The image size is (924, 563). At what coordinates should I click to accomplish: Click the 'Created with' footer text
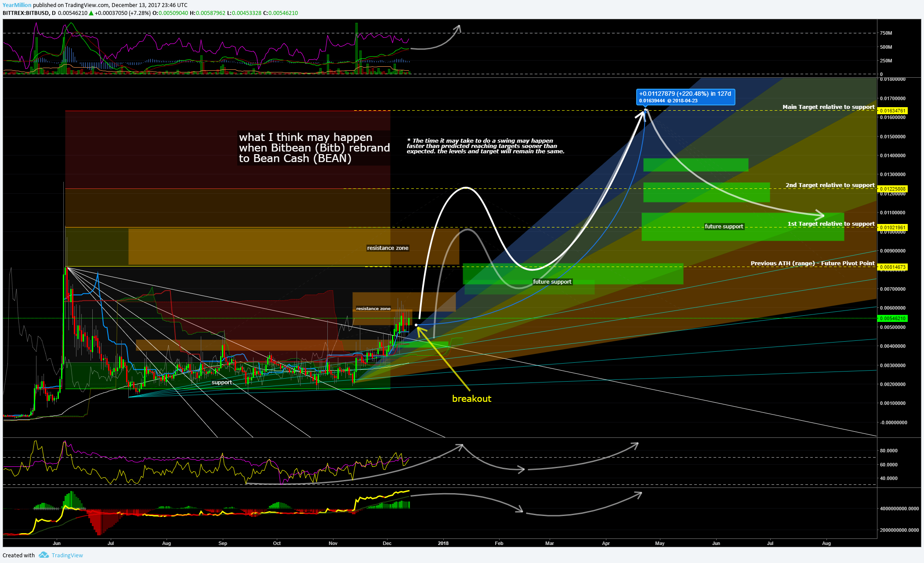pos(18,555)
